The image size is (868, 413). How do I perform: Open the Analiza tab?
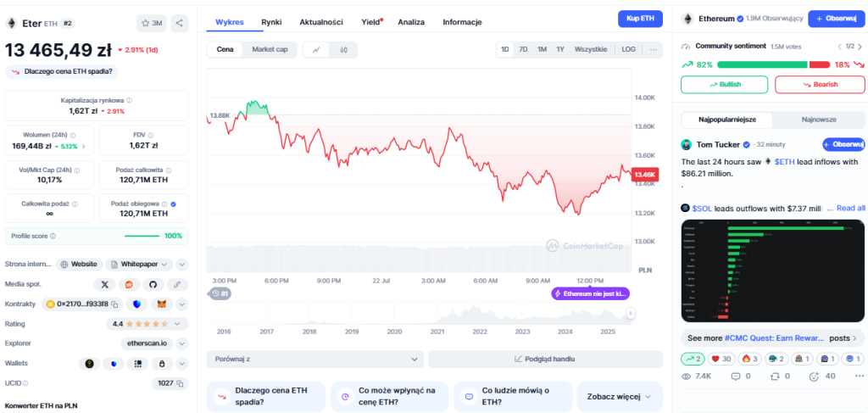click(411, 22)
